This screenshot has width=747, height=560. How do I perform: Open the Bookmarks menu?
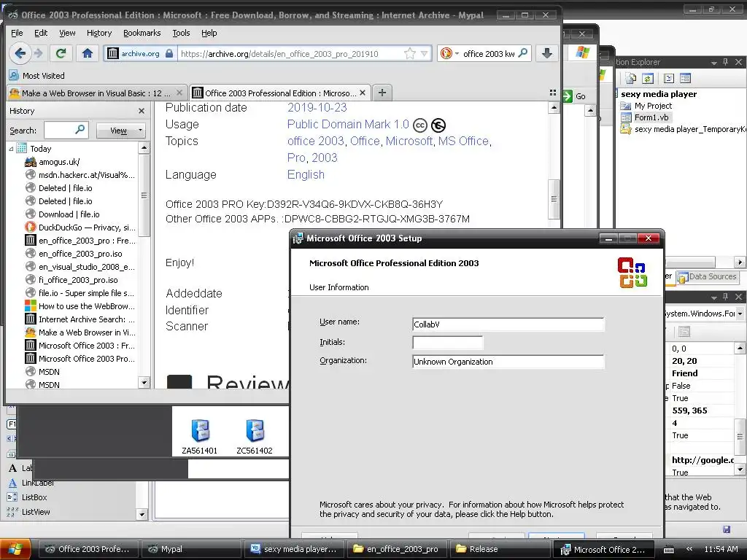point(142,33)
